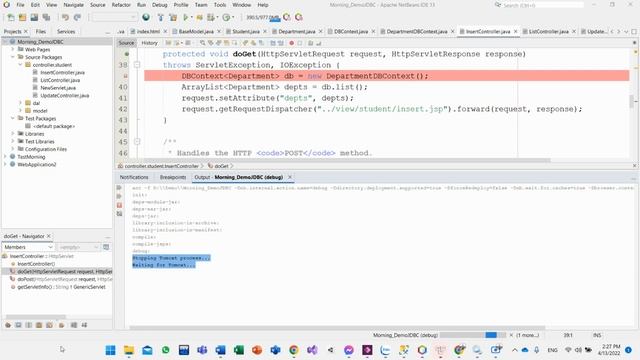Collapse the doGet method fold at line 38

[137, 65]
